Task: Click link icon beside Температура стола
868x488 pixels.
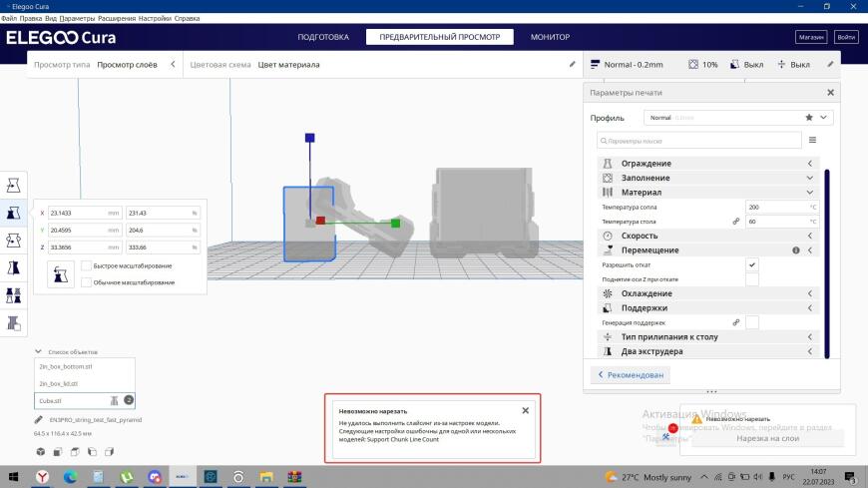Action: (736, 222)
